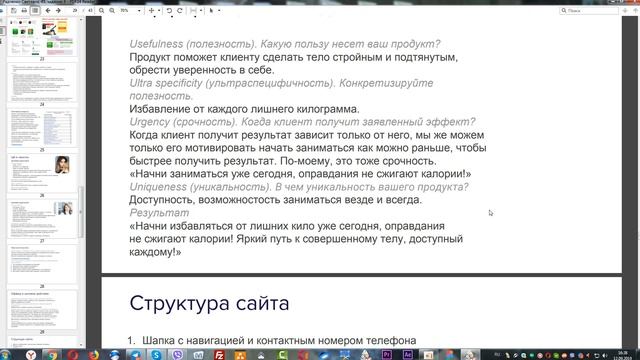Screen dimensions: 640x360
Task: Open Skype from the taskbar
Action: click(156, 355)
